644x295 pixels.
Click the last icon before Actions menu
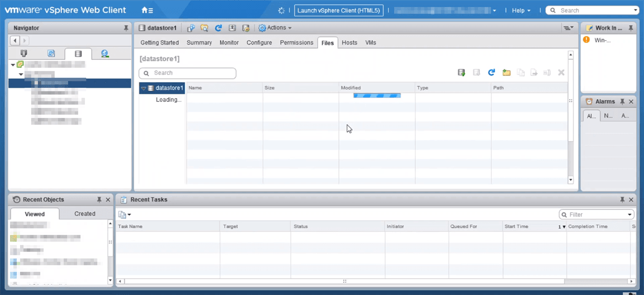point(246,28)
